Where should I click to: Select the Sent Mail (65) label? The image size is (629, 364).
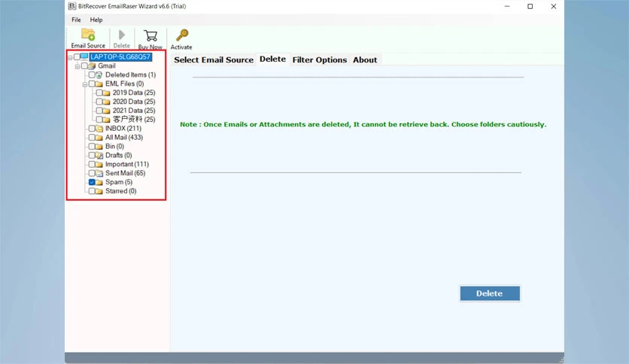tap(125, 173)
